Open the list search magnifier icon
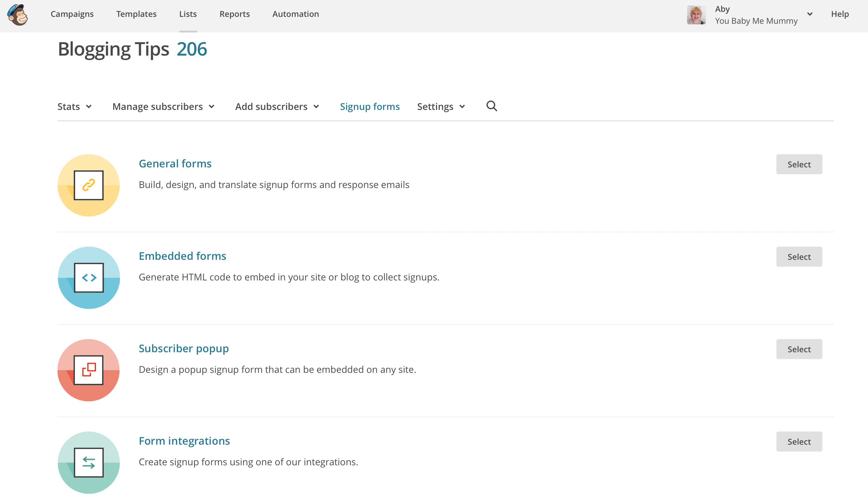Viewport: 868px width, 499px height. (491, 106)
